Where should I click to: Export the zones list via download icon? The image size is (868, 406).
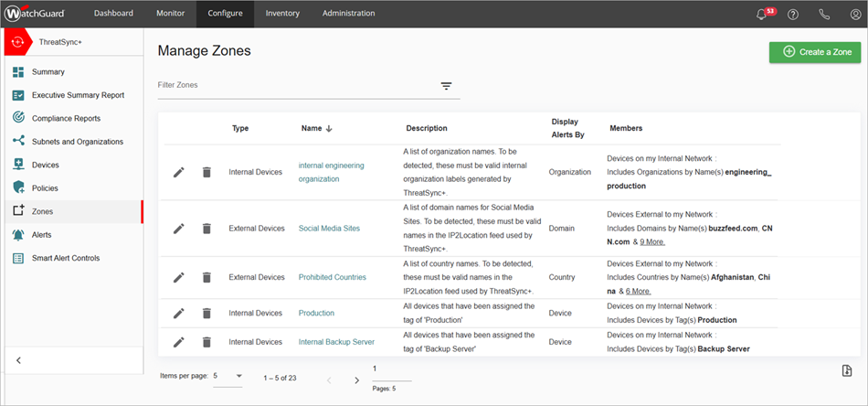(845, 369)
